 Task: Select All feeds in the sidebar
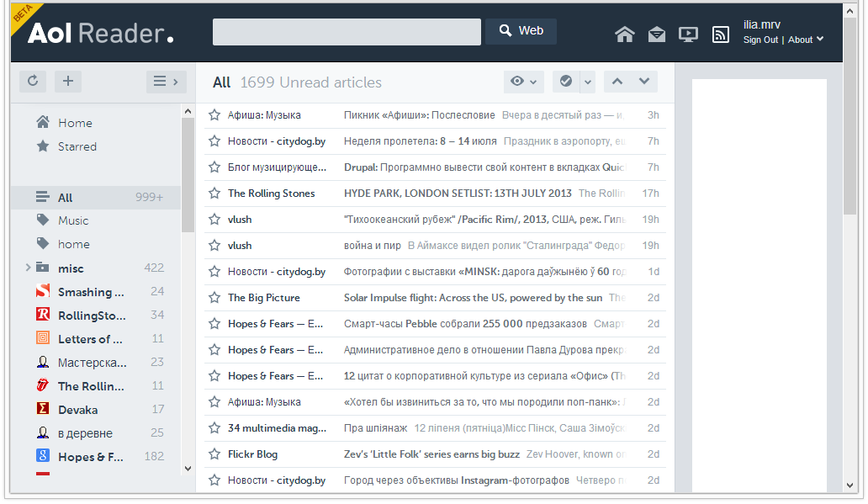(x=97, y=198)
